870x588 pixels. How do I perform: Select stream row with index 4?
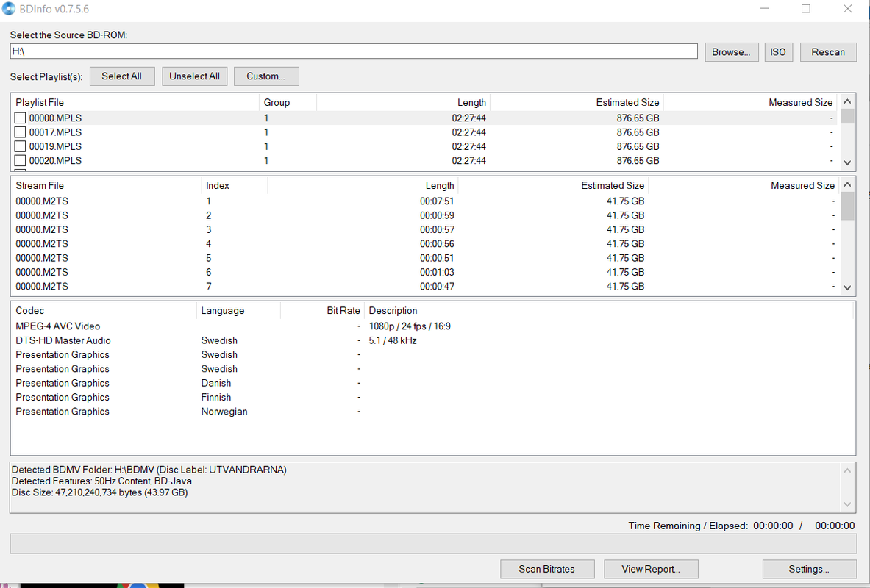426,244
